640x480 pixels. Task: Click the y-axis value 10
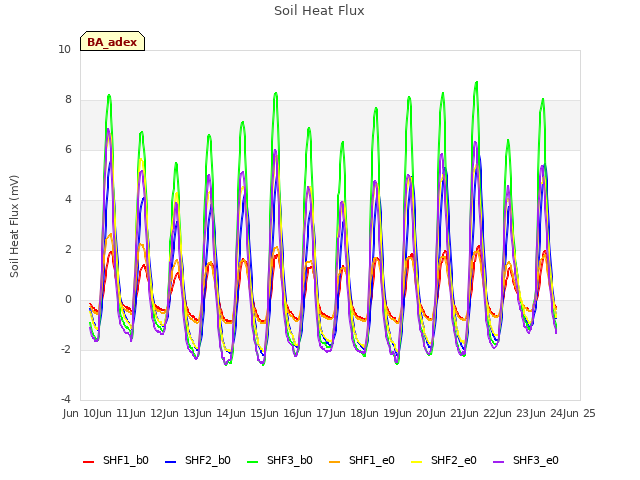pos(64,50)
